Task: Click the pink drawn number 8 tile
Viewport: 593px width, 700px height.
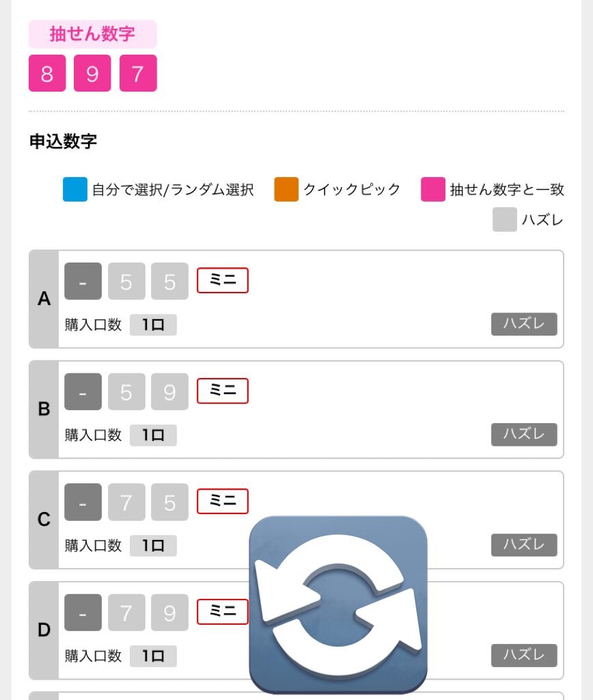Action: point(47,73)
